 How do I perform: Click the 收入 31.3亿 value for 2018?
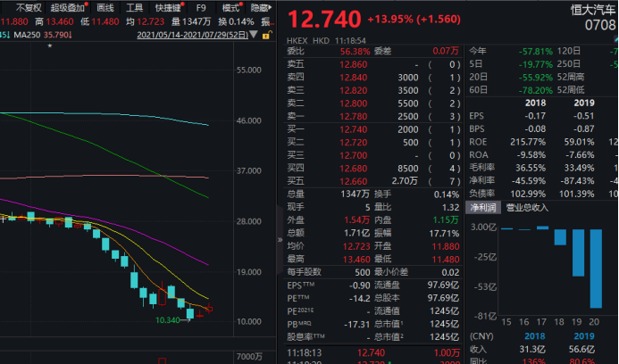coord(532,350)
